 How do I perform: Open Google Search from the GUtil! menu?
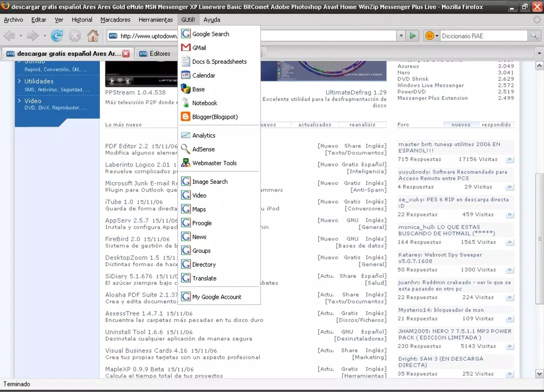(x=219, y=34)
